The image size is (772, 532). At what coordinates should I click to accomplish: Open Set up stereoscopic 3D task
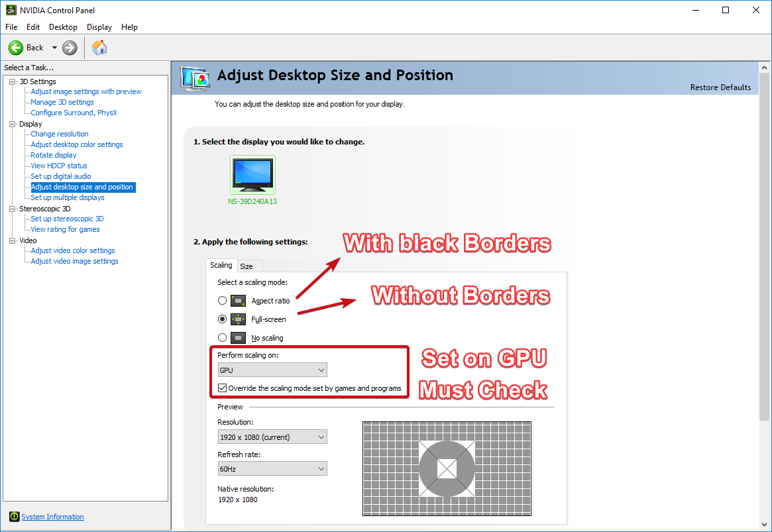(67, 219)
